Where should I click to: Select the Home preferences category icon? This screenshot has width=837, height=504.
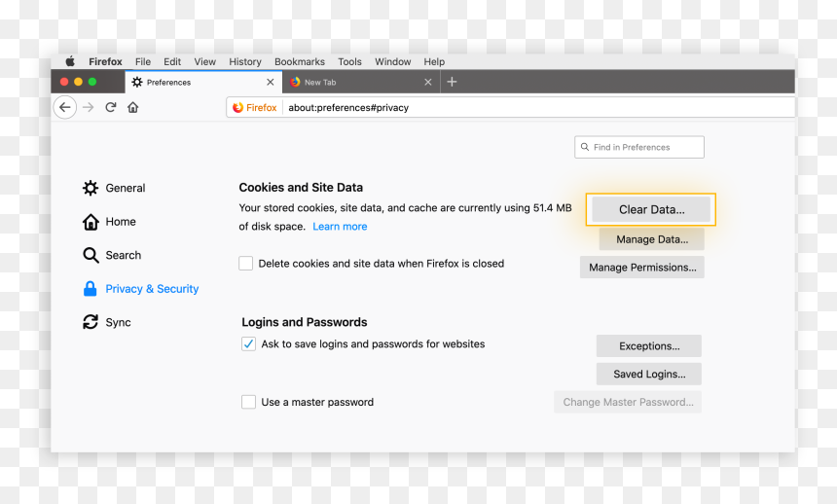point(91,222)
